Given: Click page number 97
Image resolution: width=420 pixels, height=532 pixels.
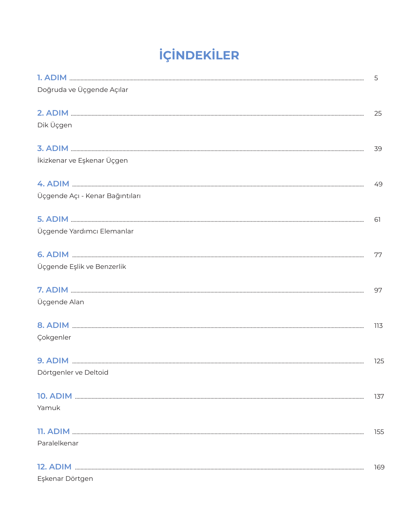Looking at the screenshot, I should [378, 290].
